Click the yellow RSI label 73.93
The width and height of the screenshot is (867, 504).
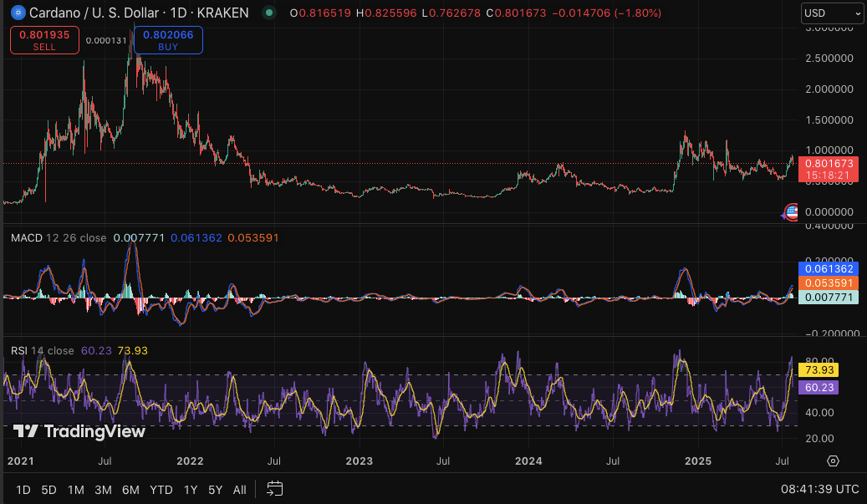pyautogui.click(x=819, y=369)
